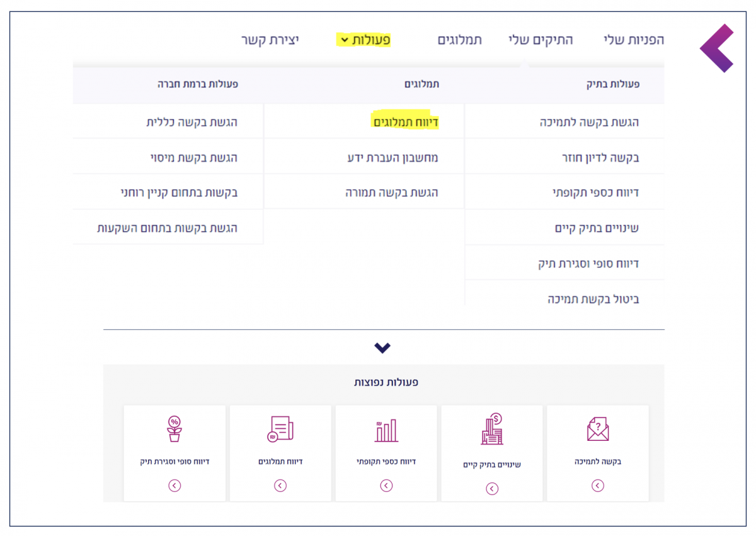756x536 pixels.
Task: Open the תמלוגים top navigation item
Action: click(x=459, y=40)
